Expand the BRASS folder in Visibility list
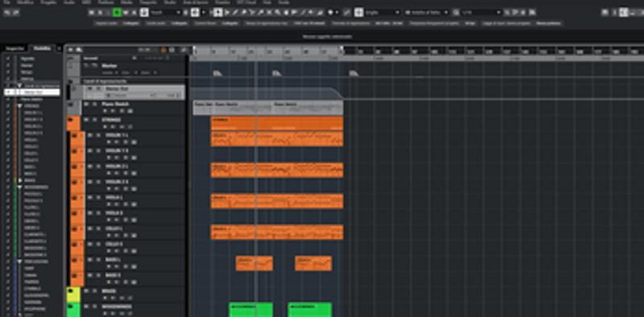This screenshot has height=317, width=644. tap(19, 180)
